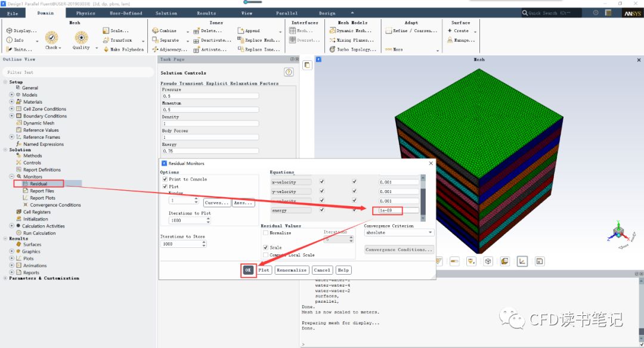This screenshot has width=644, height=348.
Task: Open Info dropdown arrow in ribbon
Action: [x=37, y=41]
